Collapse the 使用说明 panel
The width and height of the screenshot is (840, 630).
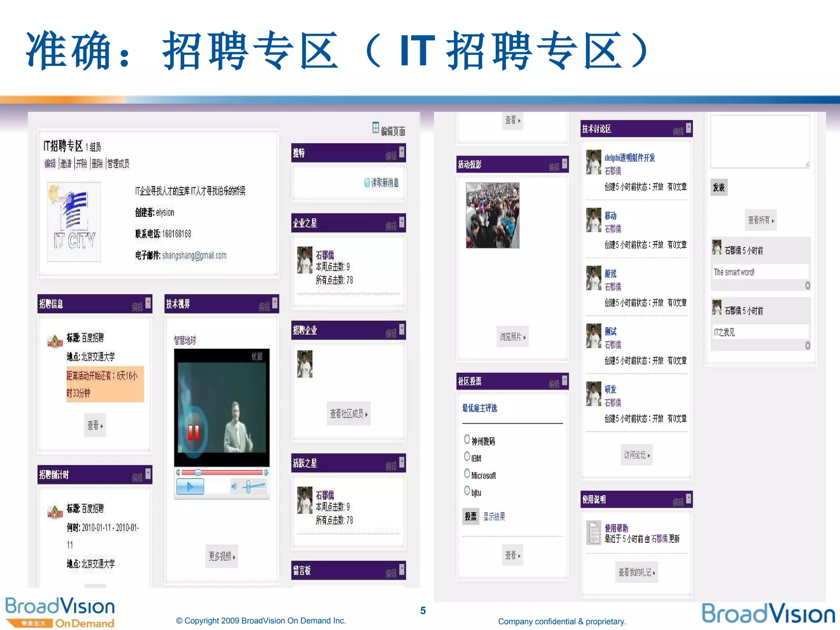coord(689,498)
